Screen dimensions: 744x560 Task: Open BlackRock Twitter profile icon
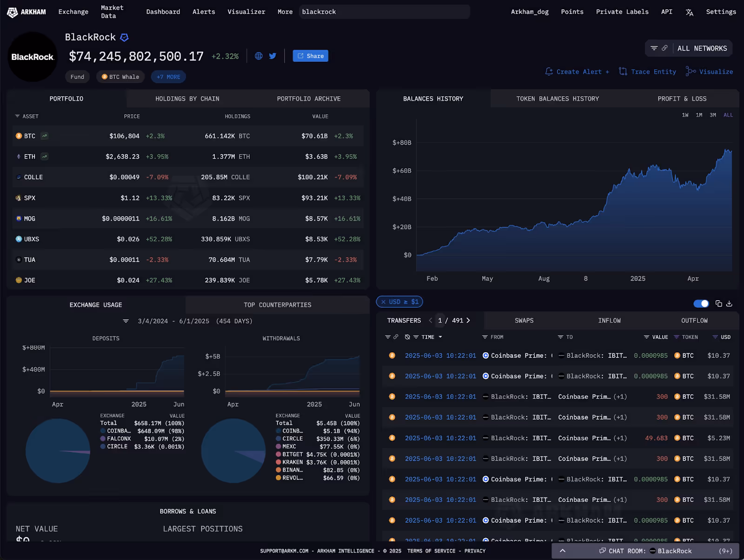[272, 56]
